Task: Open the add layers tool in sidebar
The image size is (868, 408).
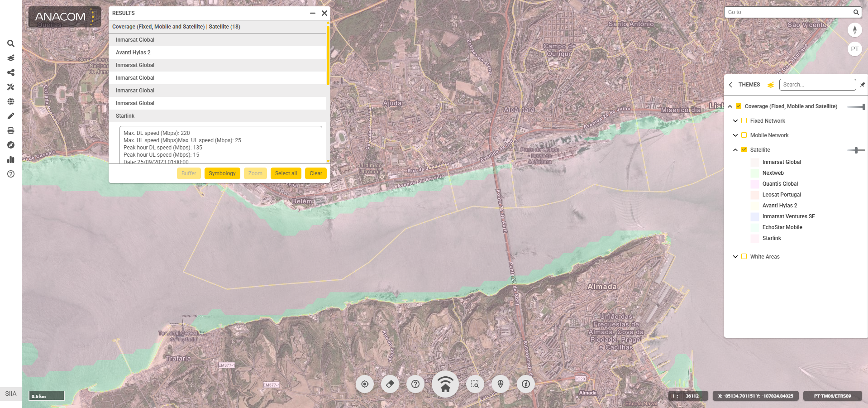Action: [x=11, y=58]
